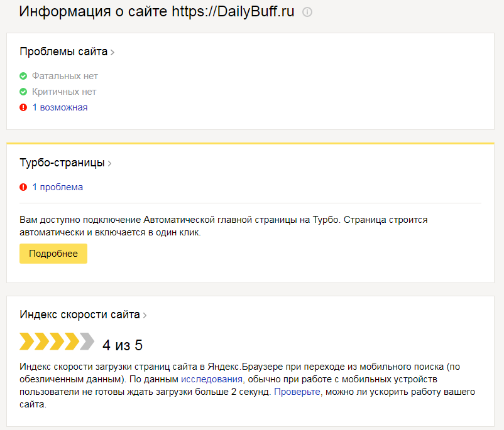Click the green check beside "Критичных нет"
This screenshot has height=430, width=504.
(23, 92)
